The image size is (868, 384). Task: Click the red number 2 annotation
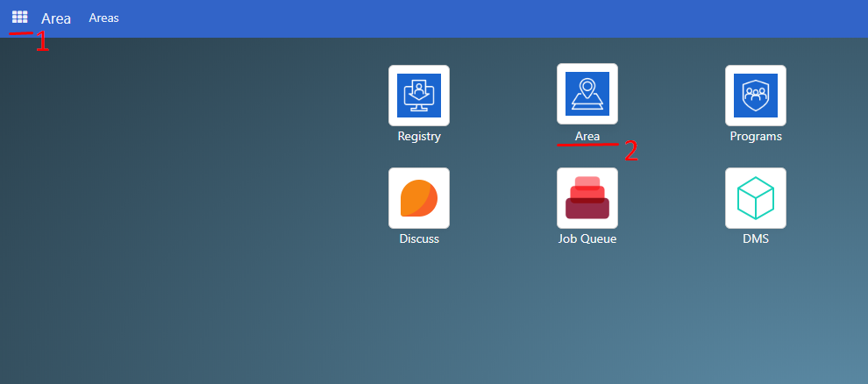[x=631, y=151]
